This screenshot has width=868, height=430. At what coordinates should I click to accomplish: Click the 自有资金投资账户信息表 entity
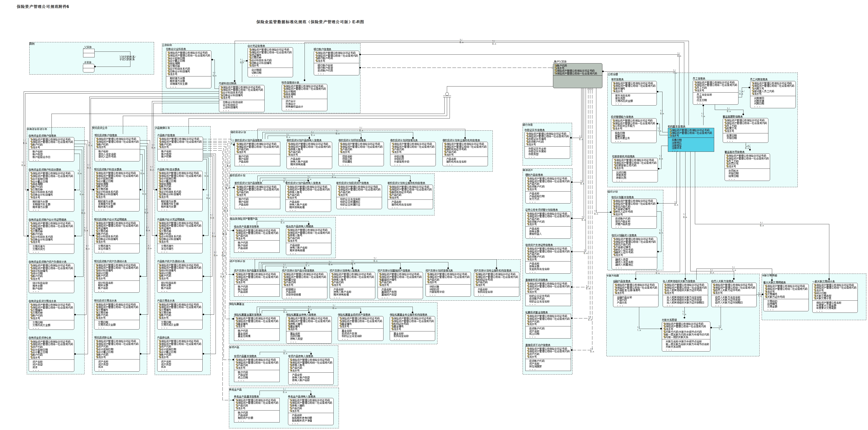[x=52, y=149]
